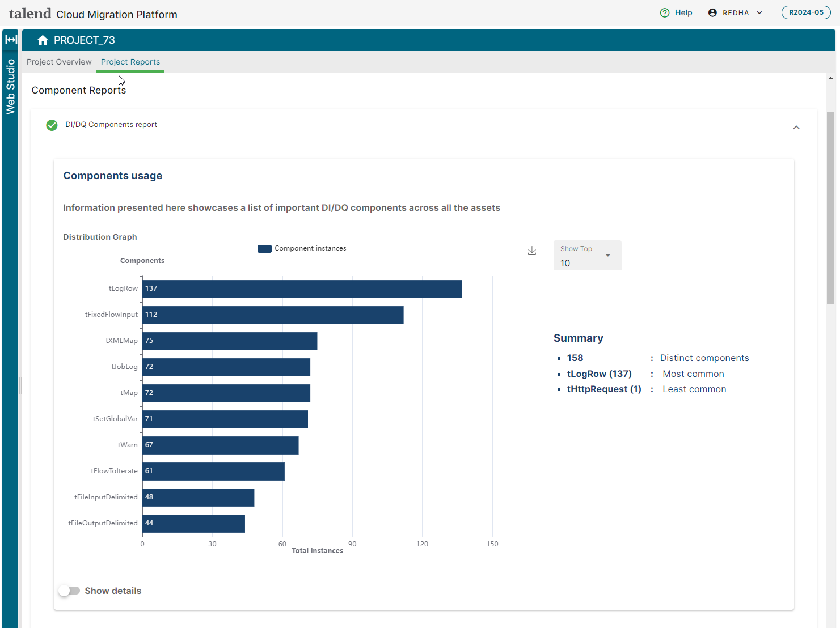Screen dimensions: 840x628
Task: Click the tLogRow bar with 137
Action: 302,289
